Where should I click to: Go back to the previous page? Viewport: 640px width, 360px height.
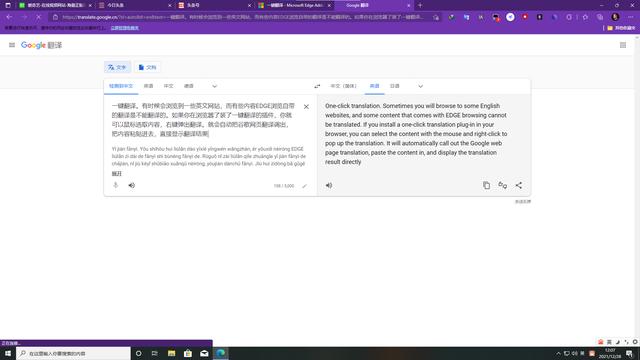tap(9, 17)
